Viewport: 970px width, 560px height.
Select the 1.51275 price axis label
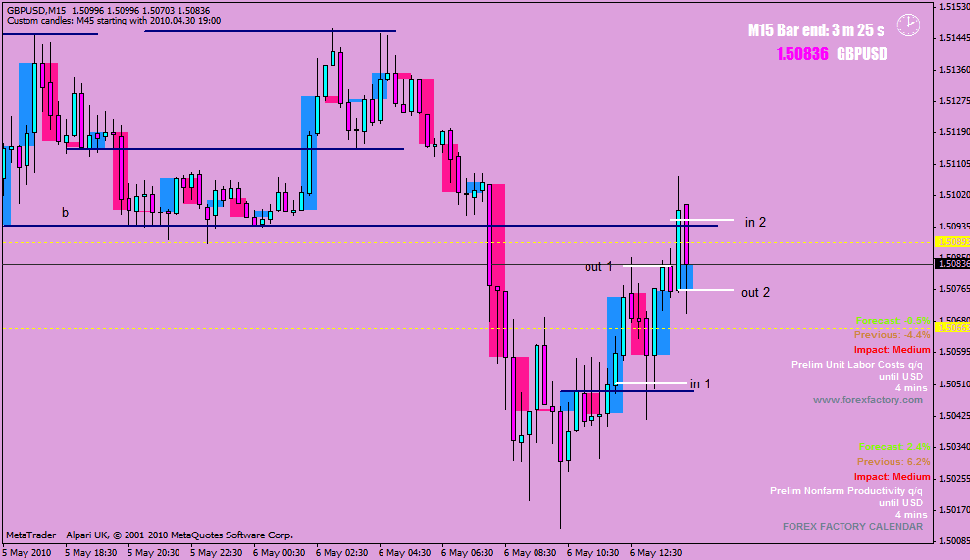click(x=954, y=101)
